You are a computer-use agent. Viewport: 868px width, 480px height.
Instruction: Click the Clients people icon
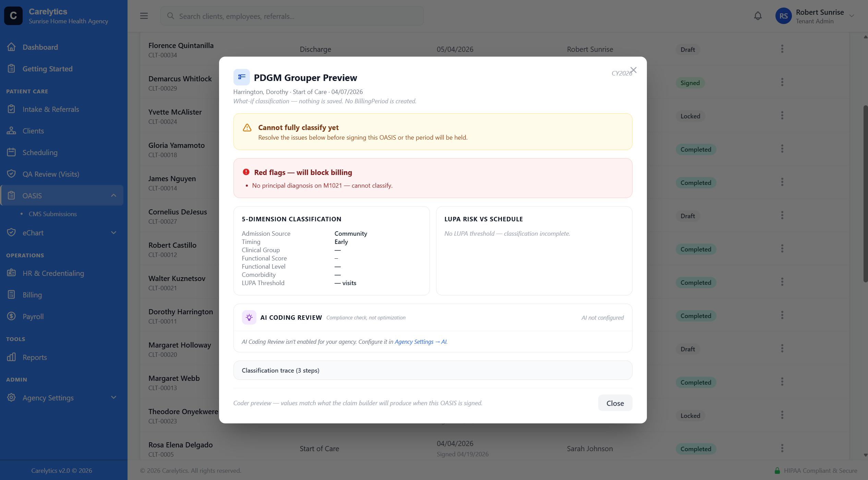(11, 131)
